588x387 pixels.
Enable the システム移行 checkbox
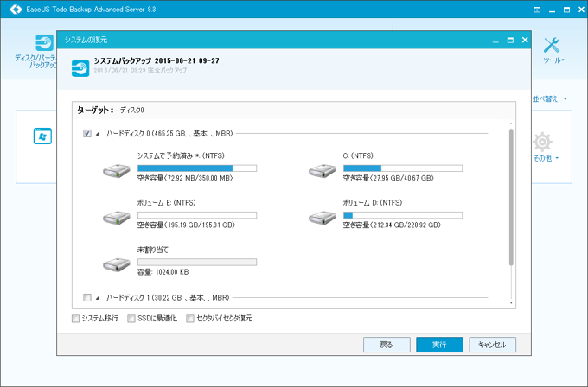75,319
